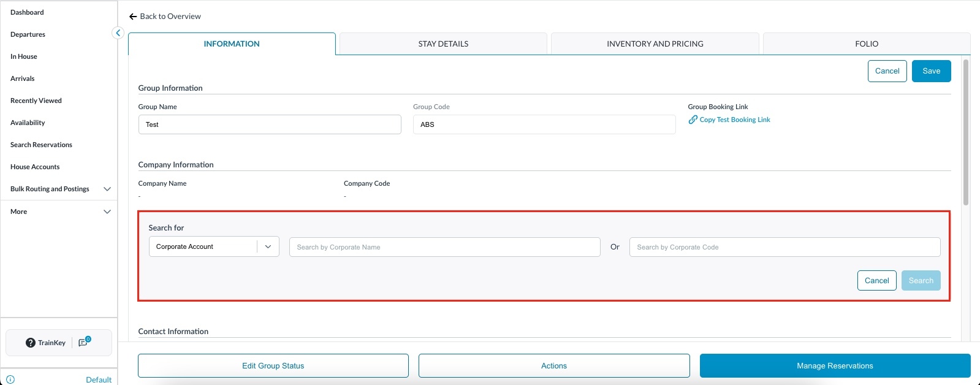The height and width of the screenshot is (385, 980).
Task: Click the Search by Corporate Name field
Action: pos(444,247)
